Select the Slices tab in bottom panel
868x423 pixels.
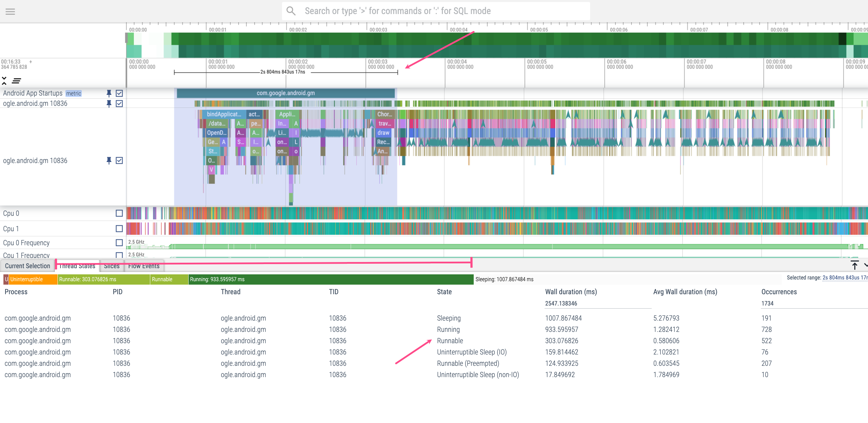[111, 266]
